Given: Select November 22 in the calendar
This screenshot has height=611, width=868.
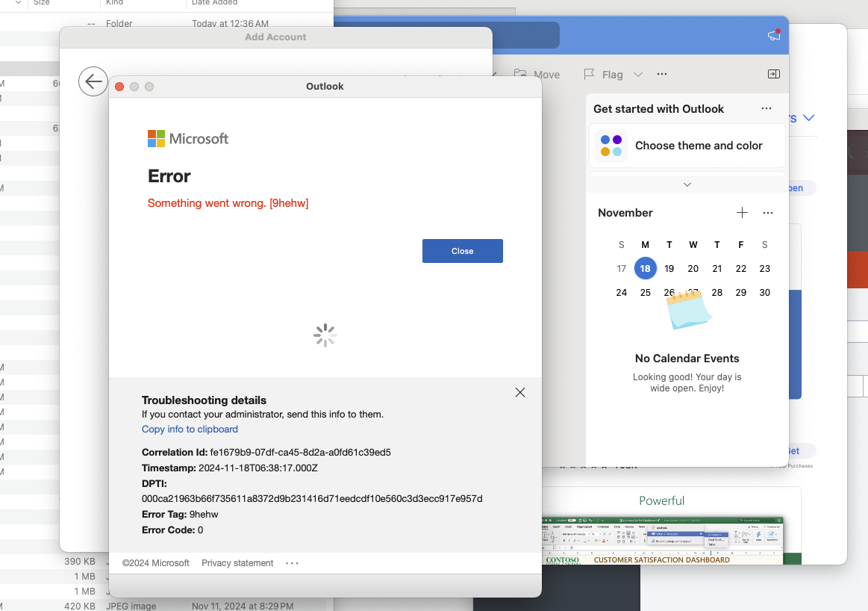Looking at the screenshot, I should tap(740, 269).
